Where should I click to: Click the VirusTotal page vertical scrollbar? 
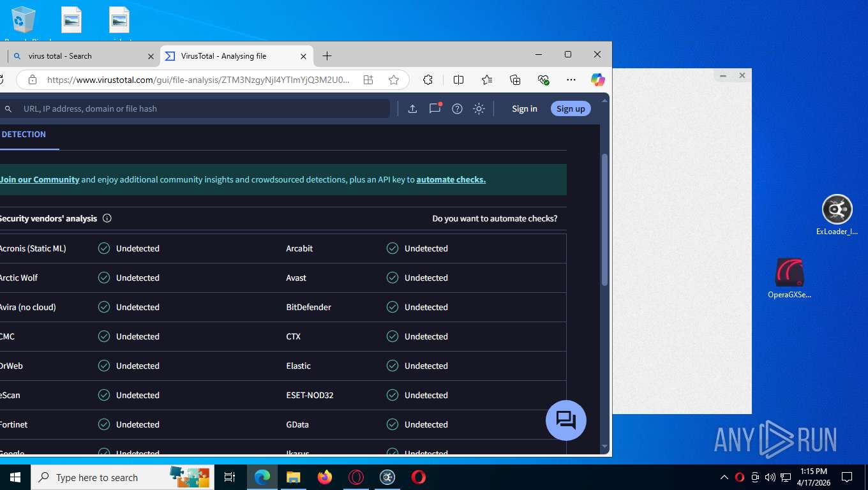(x=604, y=220)
